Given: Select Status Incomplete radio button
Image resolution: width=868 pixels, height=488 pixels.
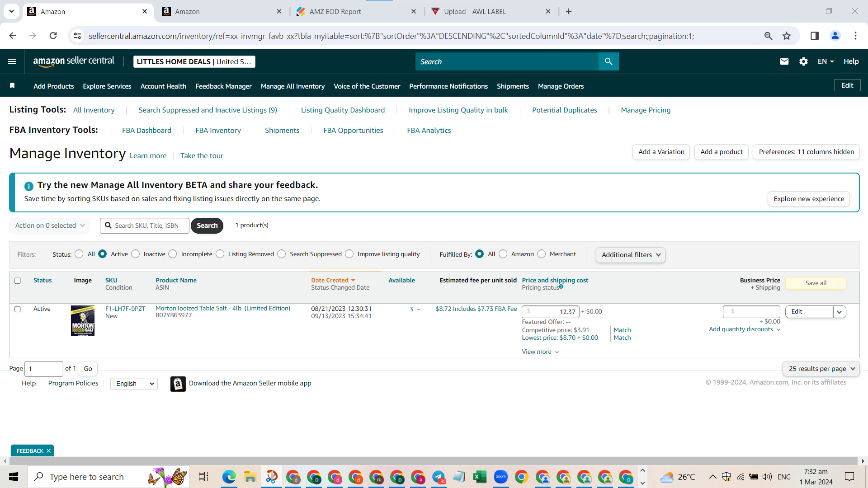Looking at the screenshot, I should (x=173, y=254).
